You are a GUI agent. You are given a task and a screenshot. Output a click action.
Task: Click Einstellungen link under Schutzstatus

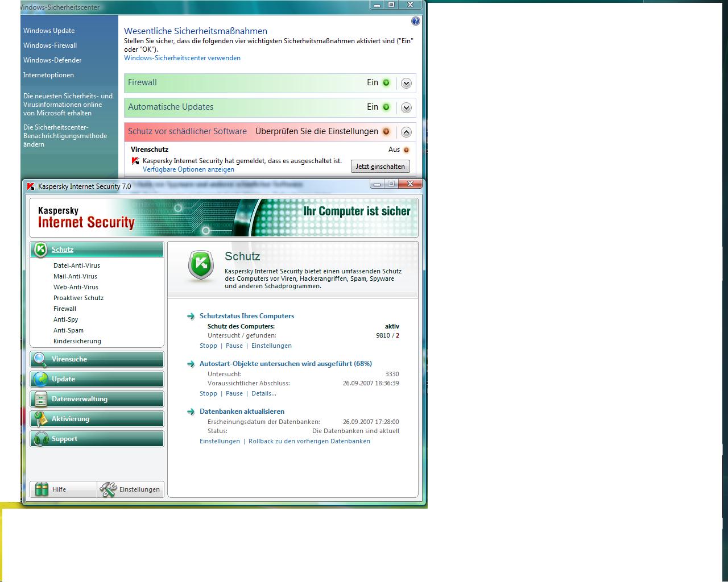point(271,346)
